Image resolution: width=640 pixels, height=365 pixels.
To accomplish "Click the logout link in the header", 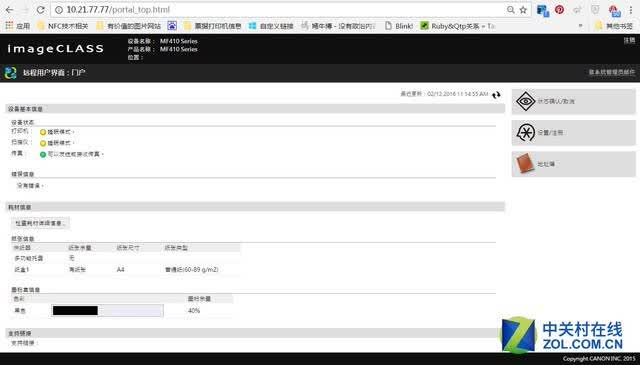I will tap(629, 40).
